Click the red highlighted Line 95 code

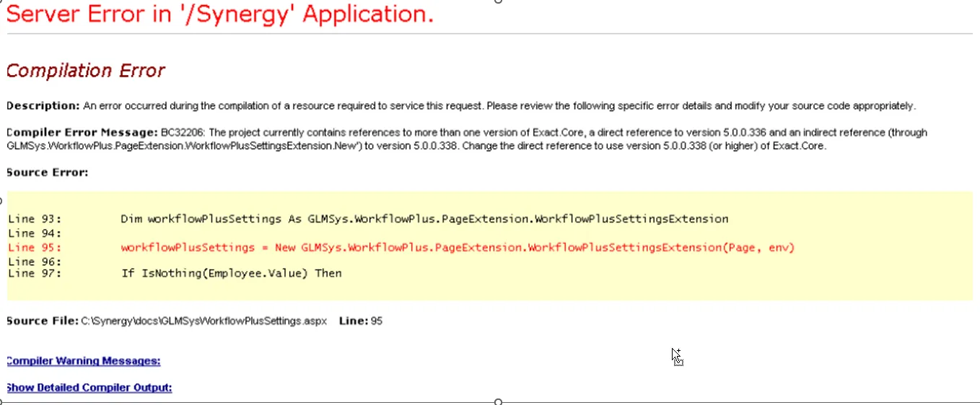click(458, 248)
